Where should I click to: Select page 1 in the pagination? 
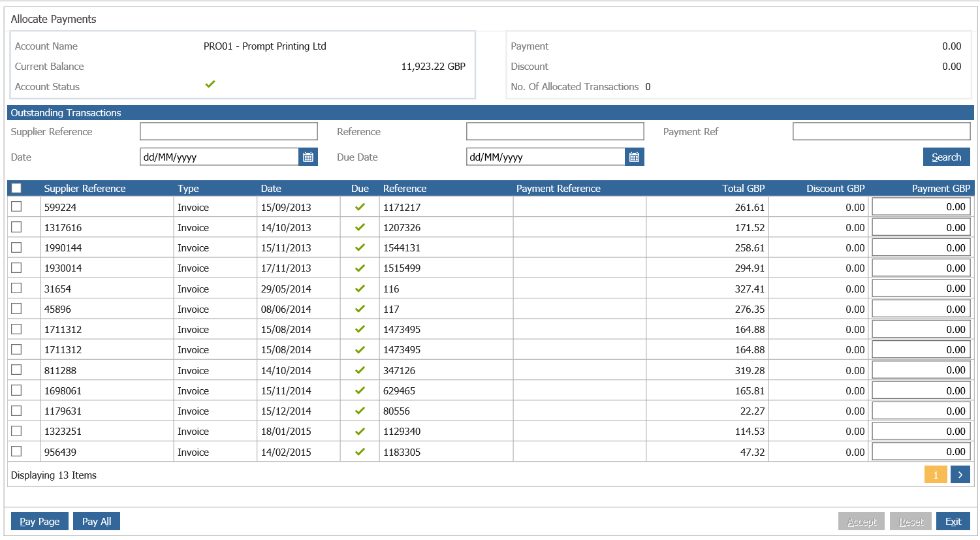(936, 475)
